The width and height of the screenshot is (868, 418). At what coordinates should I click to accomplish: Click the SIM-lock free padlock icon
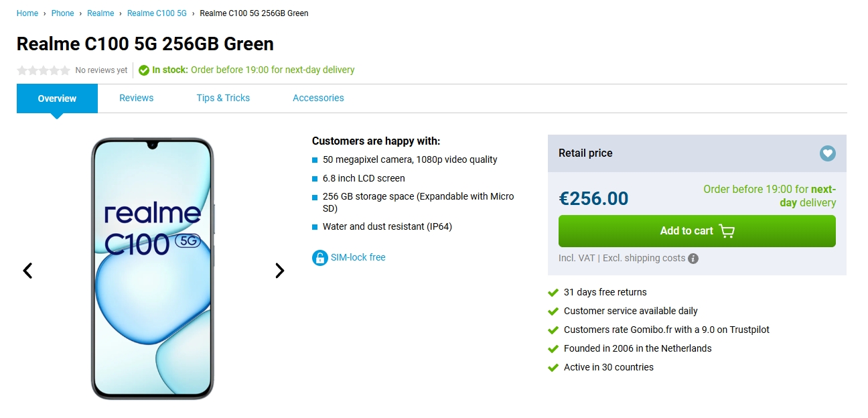319,258
